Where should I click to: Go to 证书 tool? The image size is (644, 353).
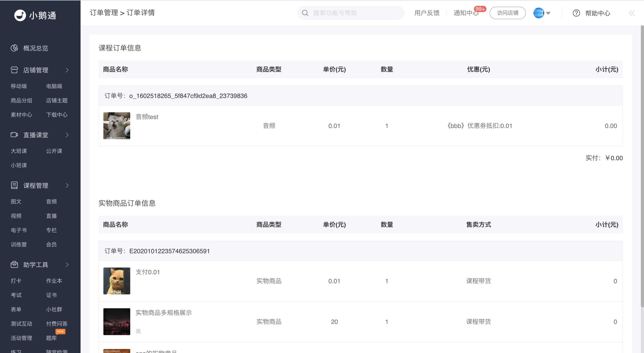pyautogui.click(x=51, y=295)
